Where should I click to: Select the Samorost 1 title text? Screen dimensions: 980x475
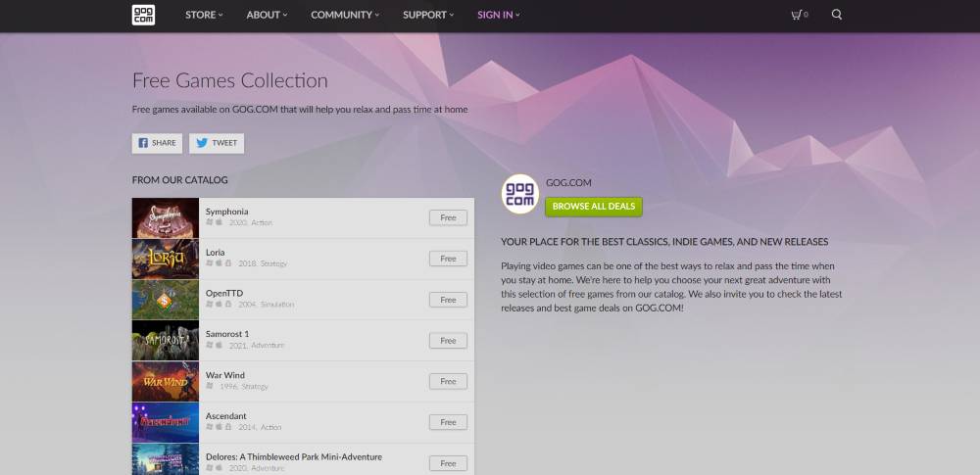pos(227,334)
